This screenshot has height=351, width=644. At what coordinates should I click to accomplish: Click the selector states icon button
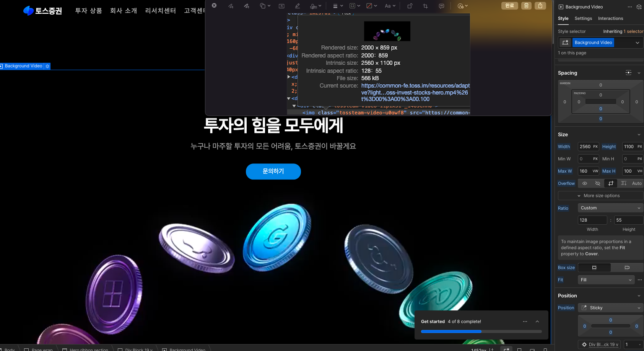[565, 42]
